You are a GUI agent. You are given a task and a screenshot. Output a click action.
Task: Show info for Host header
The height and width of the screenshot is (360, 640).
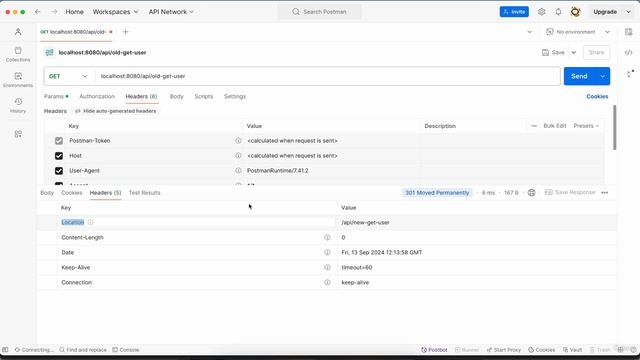[238, 156]
